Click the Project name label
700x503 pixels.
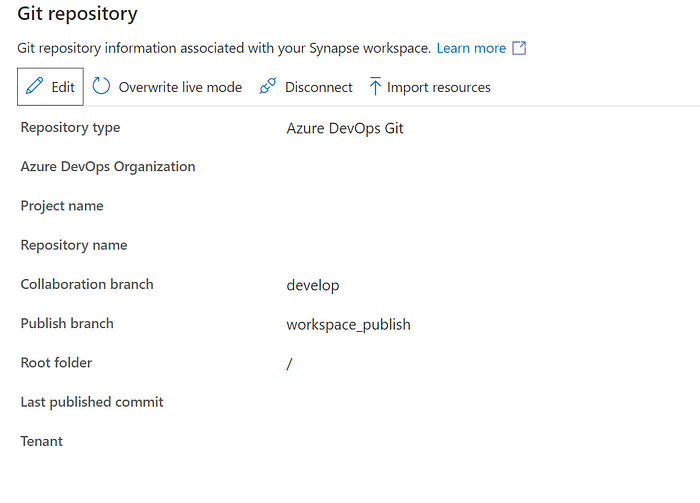(62, 206)
